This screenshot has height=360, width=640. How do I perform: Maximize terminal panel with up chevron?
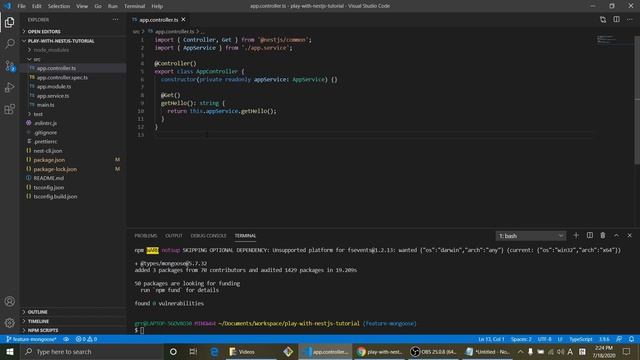tap(616, 236)
